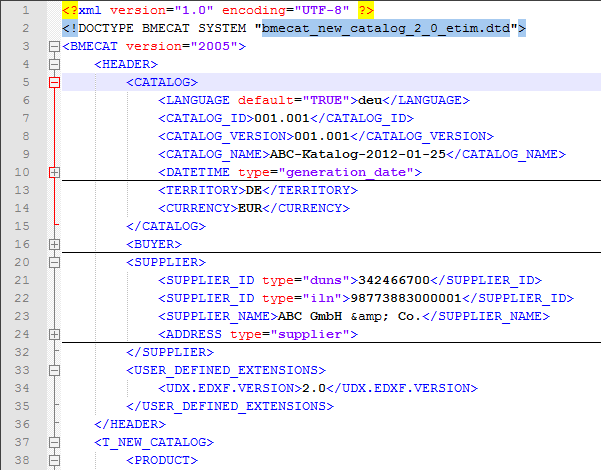Click the version="1.0" attribute
601x470 pixels.
tap(161, 10)
